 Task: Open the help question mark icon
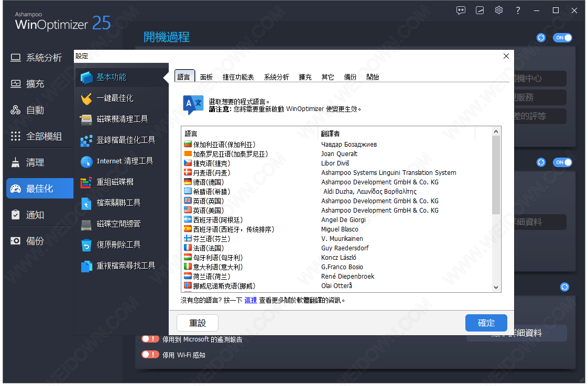point(518,10)
